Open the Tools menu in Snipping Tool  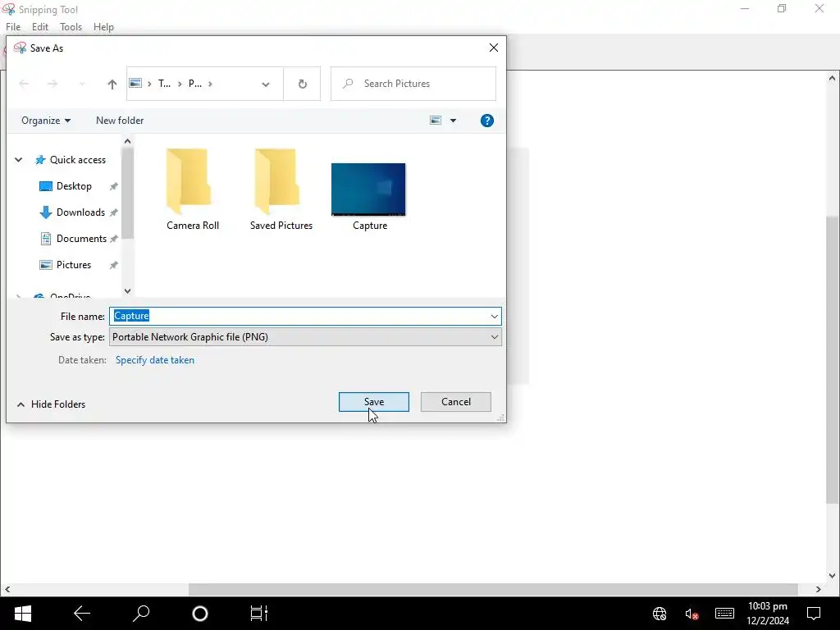(x=71, y=27)
